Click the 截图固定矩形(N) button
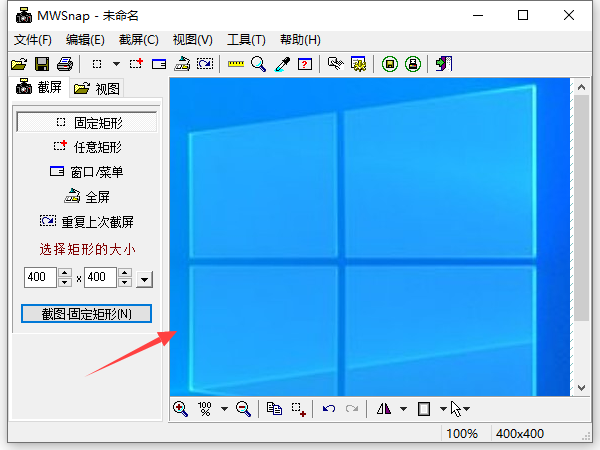 click(86, 314)
